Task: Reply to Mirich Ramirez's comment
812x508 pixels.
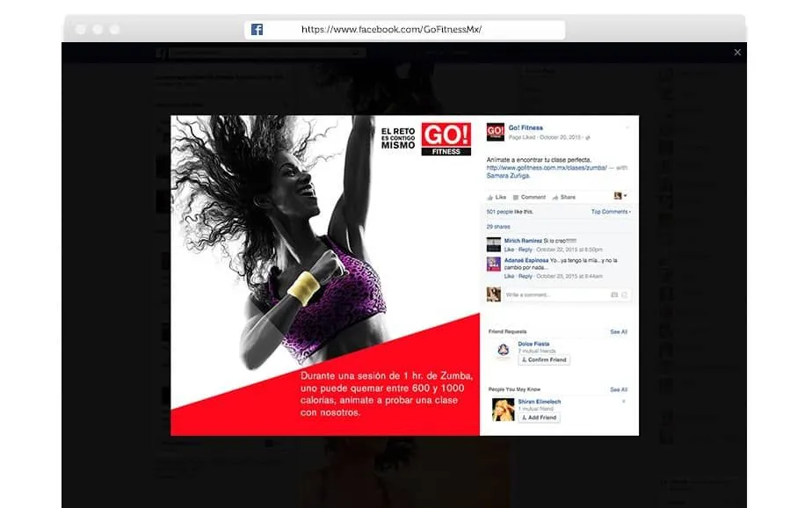Action: point(526,250)
